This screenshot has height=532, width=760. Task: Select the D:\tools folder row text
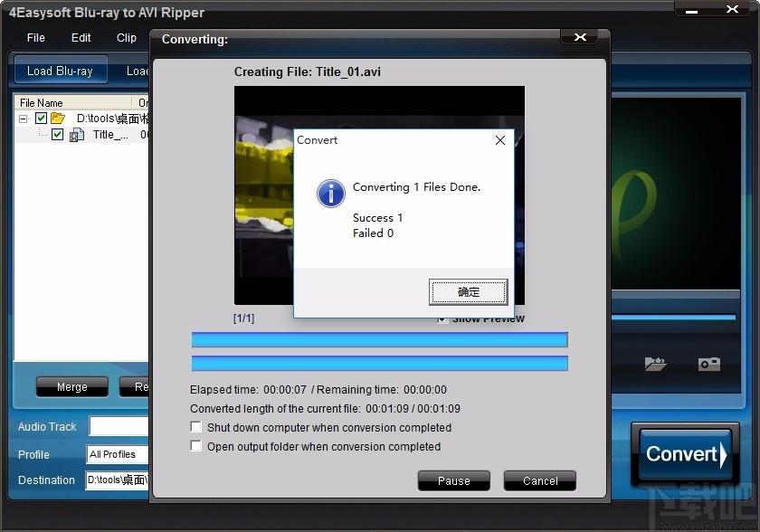pos(112,119)
